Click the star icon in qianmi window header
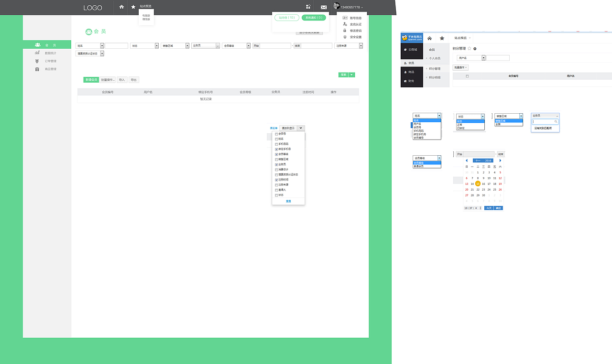The width and height of the screenshot is (612, 364). click(442, 38)
